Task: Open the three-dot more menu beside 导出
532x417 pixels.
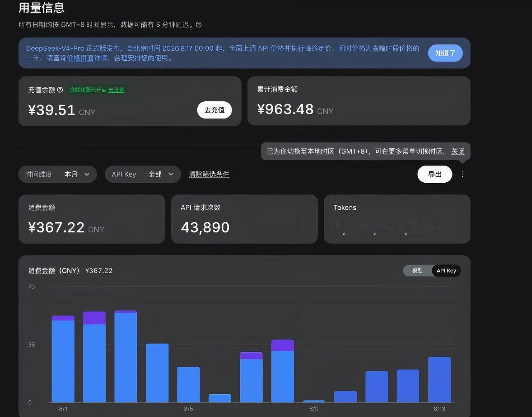Action: (462, 174)
